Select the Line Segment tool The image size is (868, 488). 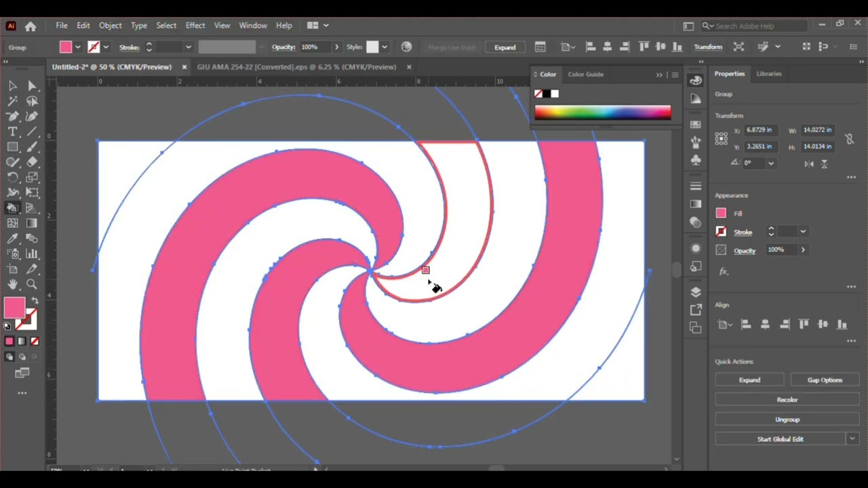pos(32,131)
